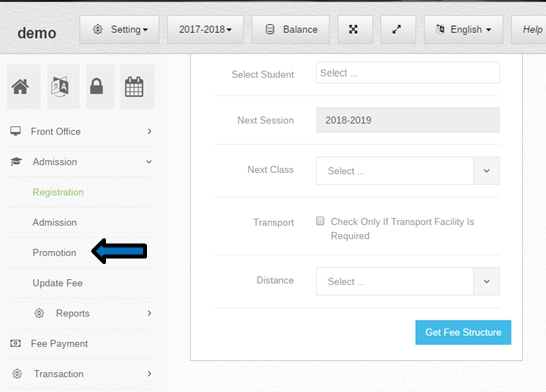Expand the Transaction sidebar menu
This screenshot has height=392, width=546.
[81, 374]
